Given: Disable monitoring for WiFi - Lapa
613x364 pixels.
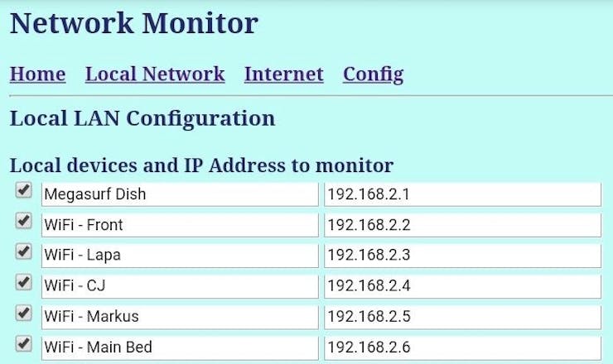Looking at the screenshot, I should [23, 252].
